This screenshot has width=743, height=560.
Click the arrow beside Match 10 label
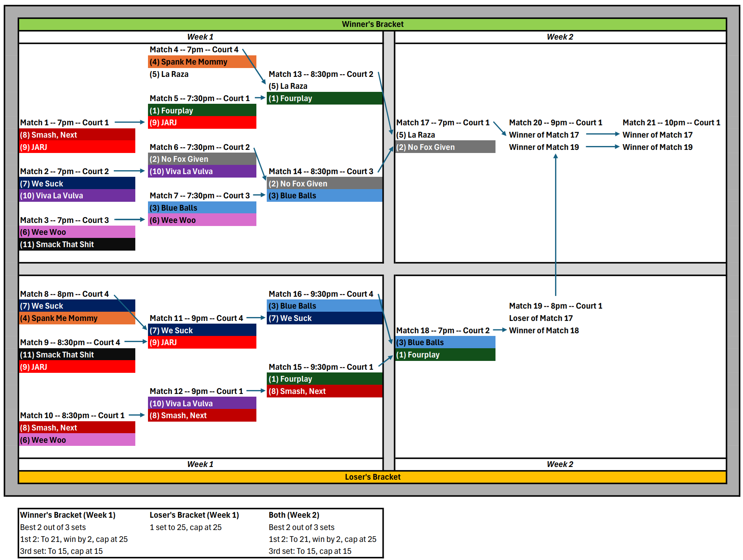click(x=136, y=415)
